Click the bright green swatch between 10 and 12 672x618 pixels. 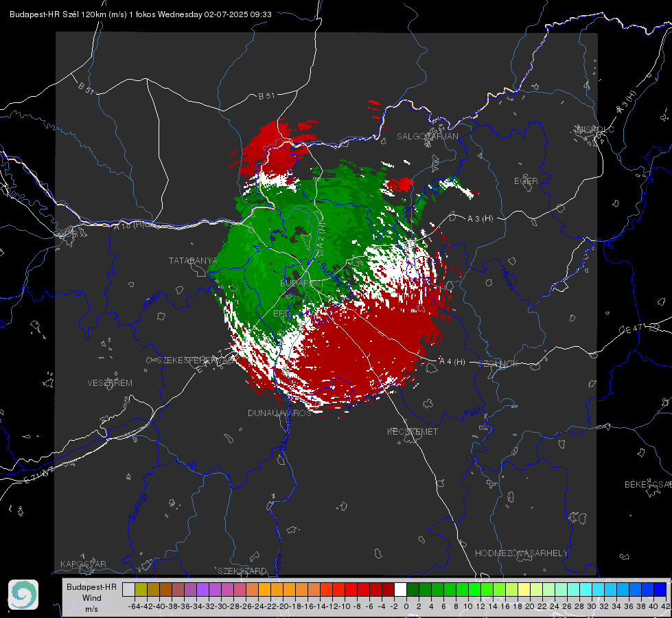tap(474, 590)
